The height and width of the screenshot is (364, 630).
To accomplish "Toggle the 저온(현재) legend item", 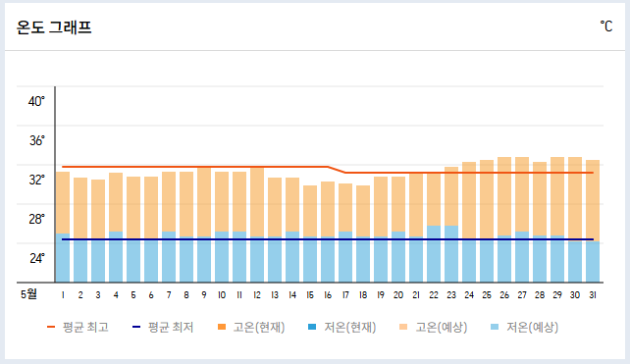I will pos(341,327).
